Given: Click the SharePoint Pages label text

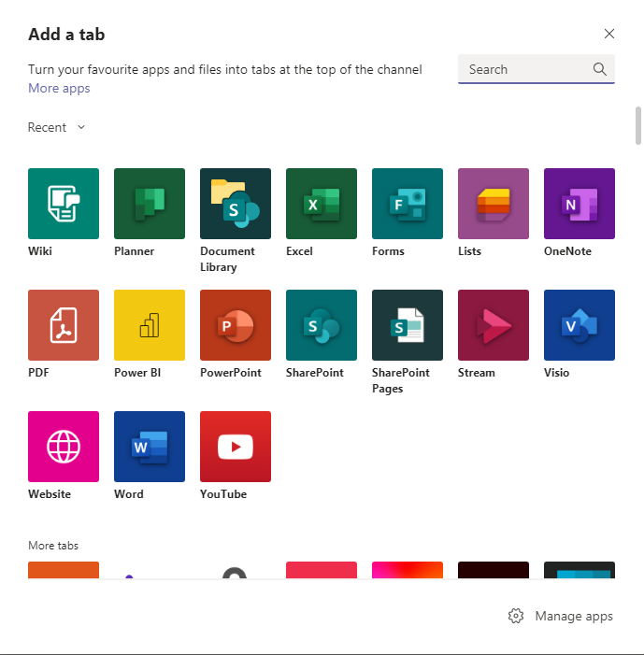Looking at the screenshot, I should tap(401, 380).
